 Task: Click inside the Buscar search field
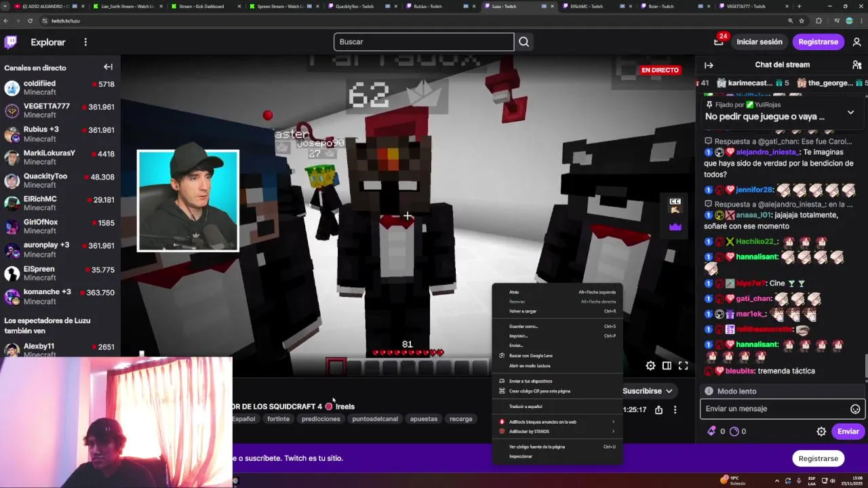(x=424, y=42)
